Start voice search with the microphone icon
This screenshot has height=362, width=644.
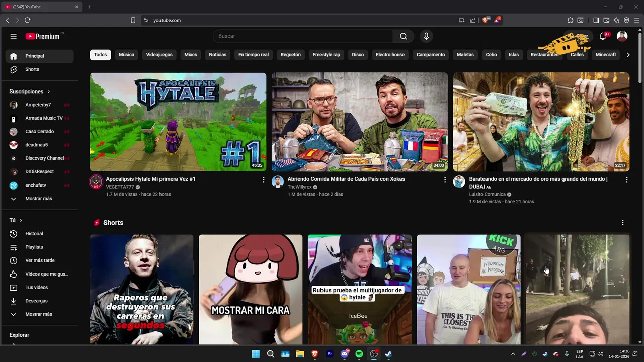(426, 36)
